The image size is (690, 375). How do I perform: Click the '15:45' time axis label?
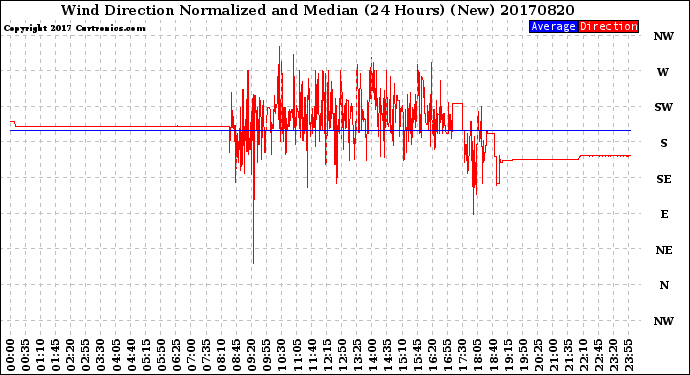pos(418,355)
